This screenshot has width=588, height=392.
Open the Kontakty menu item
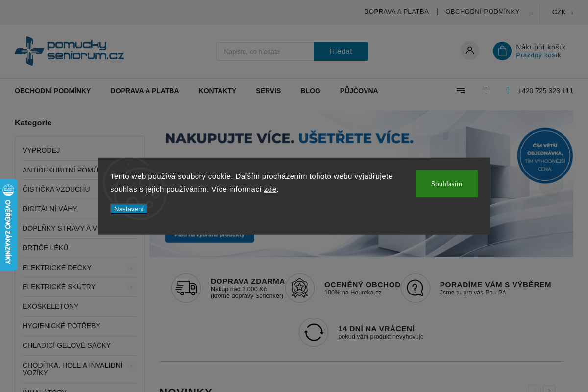tap(218, 91)
